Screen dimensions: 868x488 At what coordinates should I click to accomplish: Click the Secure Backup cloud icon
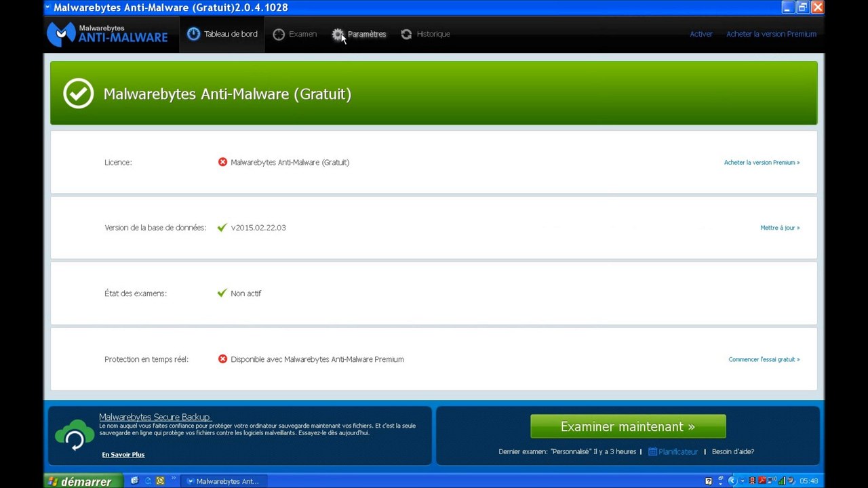tap(75, 435)
